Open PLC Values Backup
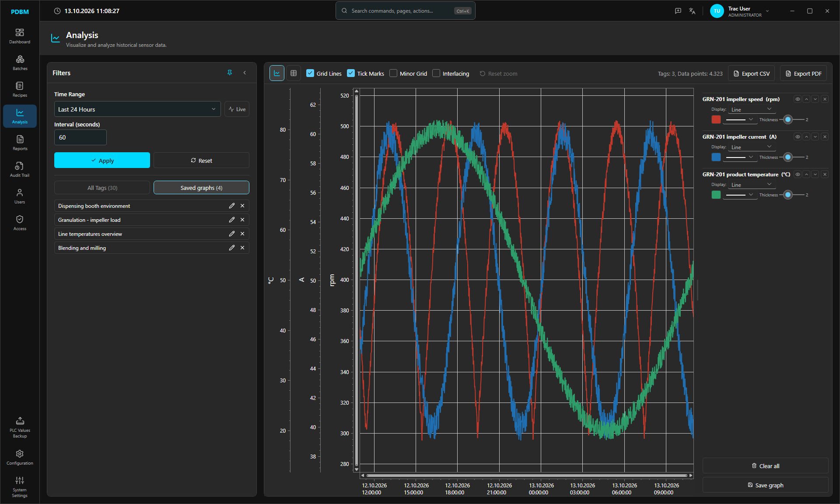 point(20,427)
